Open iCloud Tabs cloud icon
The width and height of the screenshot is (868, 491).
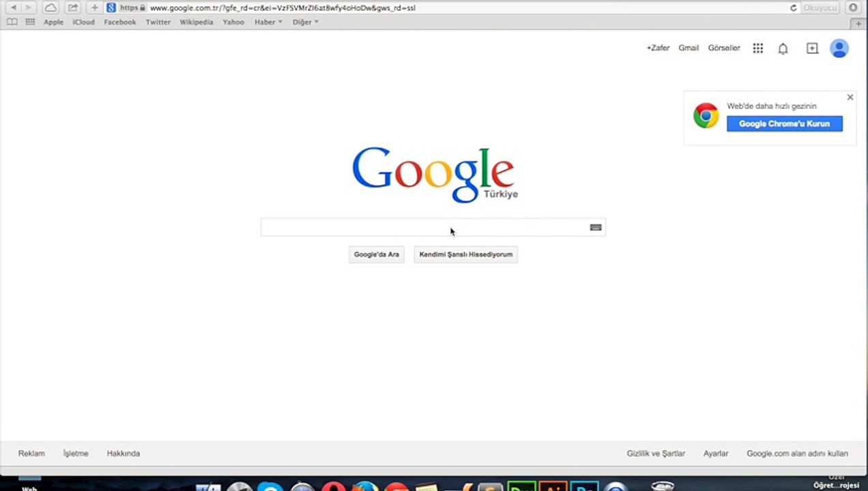point(50,8)
